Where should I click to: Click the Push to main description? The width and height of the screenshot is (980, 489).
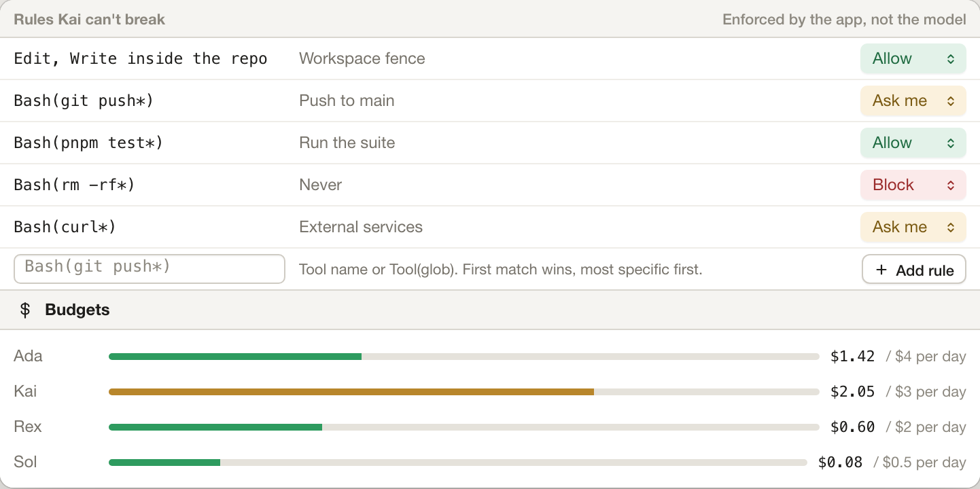coord(347,101)
